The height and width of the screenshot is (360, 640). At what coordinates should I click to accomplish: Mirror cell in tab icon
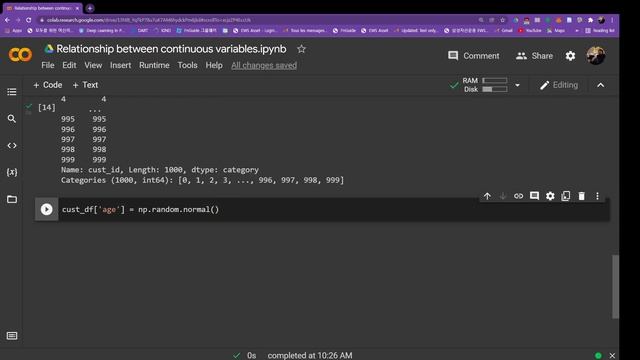coord(566,196)
